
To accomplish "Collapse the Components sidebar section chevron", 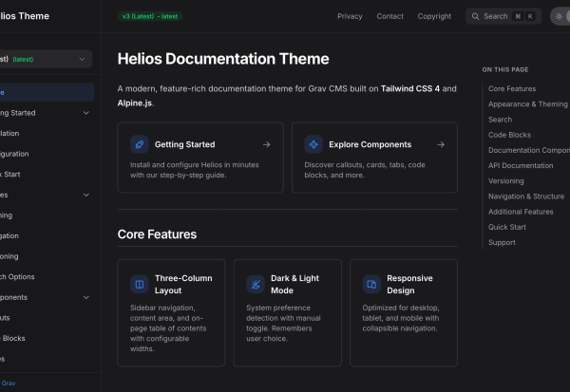I will point(86,297).
